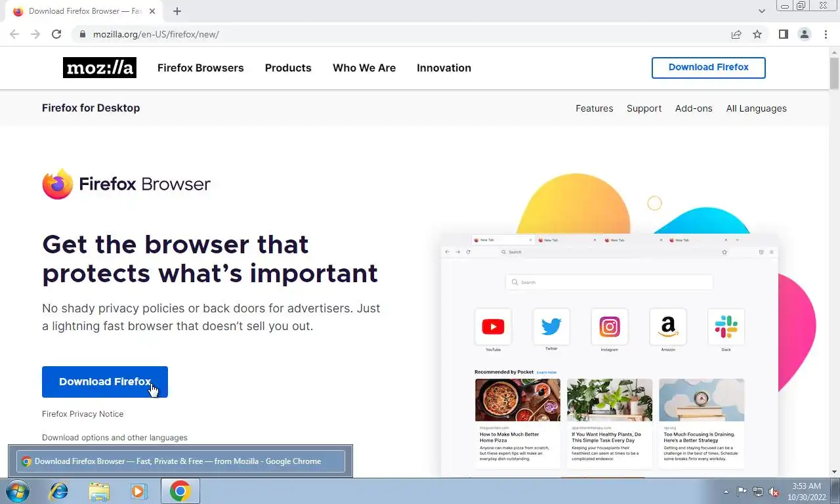Open Windows Explorer folder on taskbar

[x=99, y=491]
